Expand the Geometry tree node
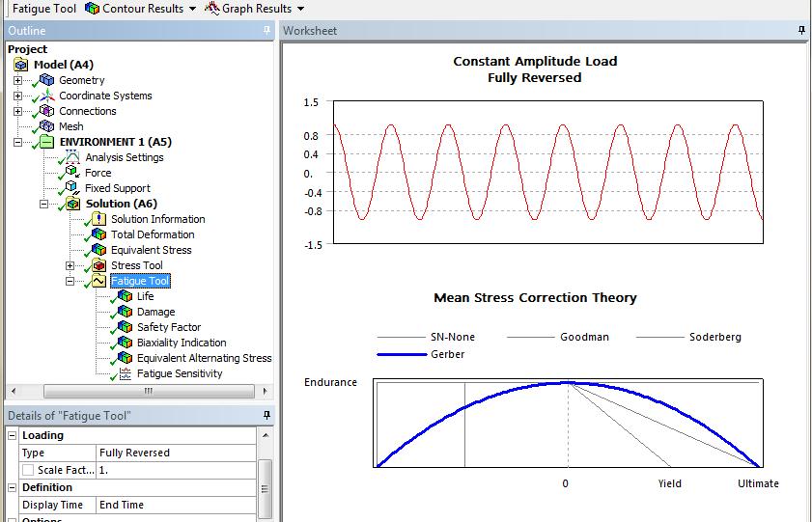Image resolution: width=812 pixels, height=522 pixels. (x=18, y=80)
